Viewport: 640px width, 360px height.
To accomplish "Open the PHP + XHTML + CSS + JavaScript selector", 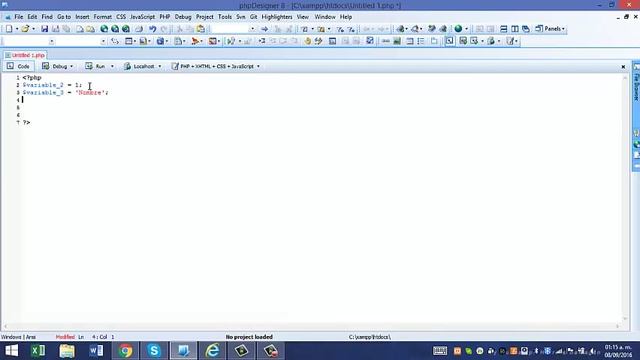I will 216,66.
